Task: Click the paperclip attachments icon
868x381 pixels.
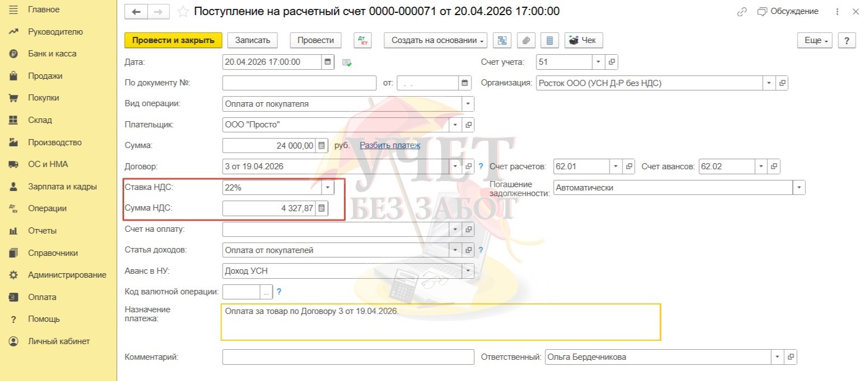Action: point(526,40)
